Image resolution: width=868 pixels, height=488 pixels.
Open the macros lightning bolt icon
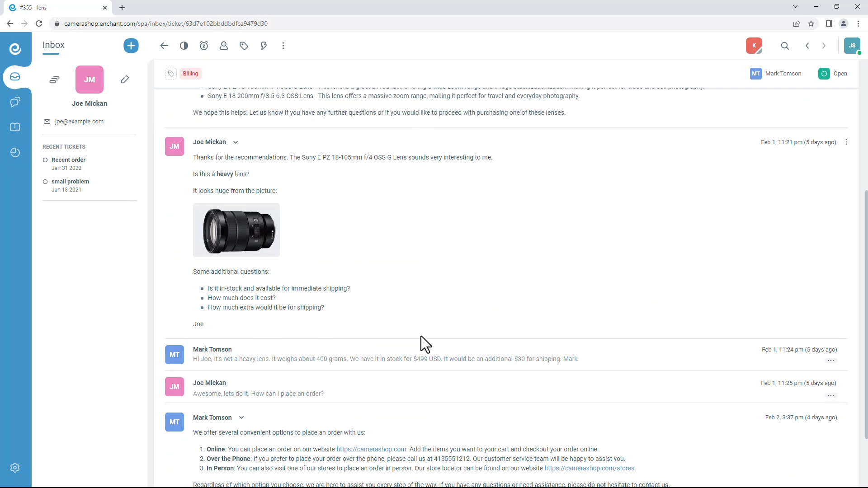[264, 46]
